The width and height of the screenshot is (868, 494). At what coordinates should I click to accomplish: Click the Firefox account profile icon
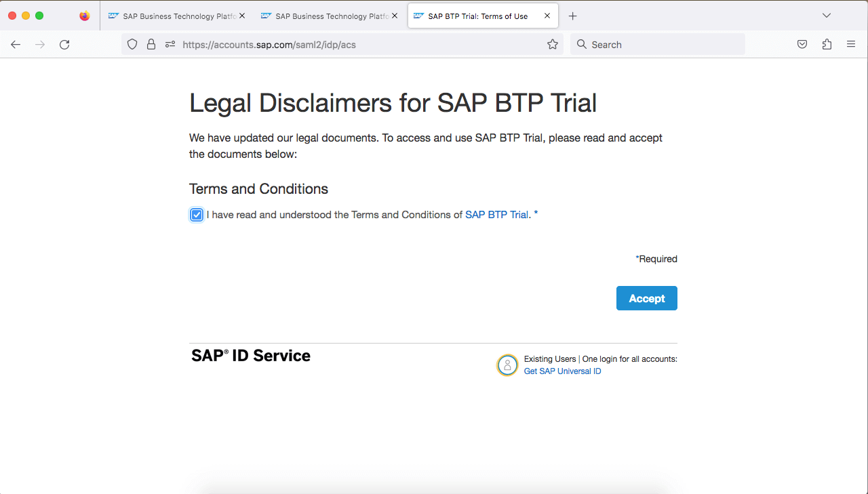click(84, 15)
